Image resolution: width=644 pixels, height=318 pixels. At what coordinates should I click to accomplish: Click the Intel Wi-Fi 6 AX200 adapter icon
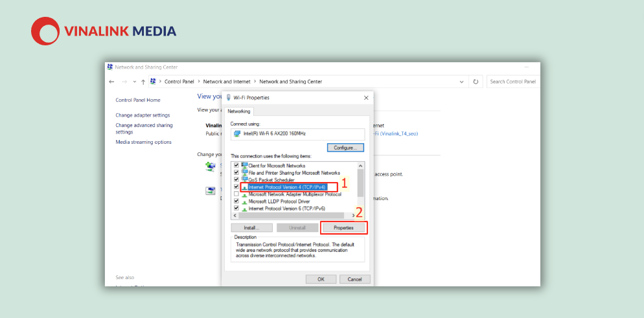[237, 134]
